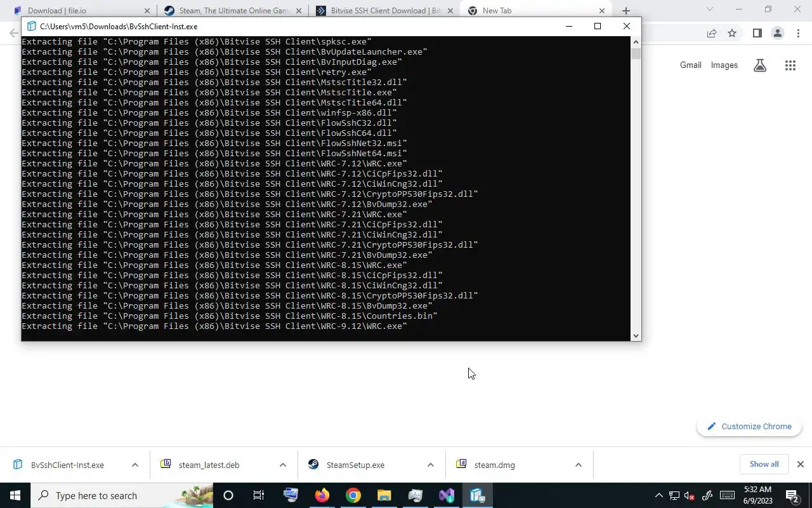
Task: Click the console scrollbar up arrow
Action: point(636,42)
